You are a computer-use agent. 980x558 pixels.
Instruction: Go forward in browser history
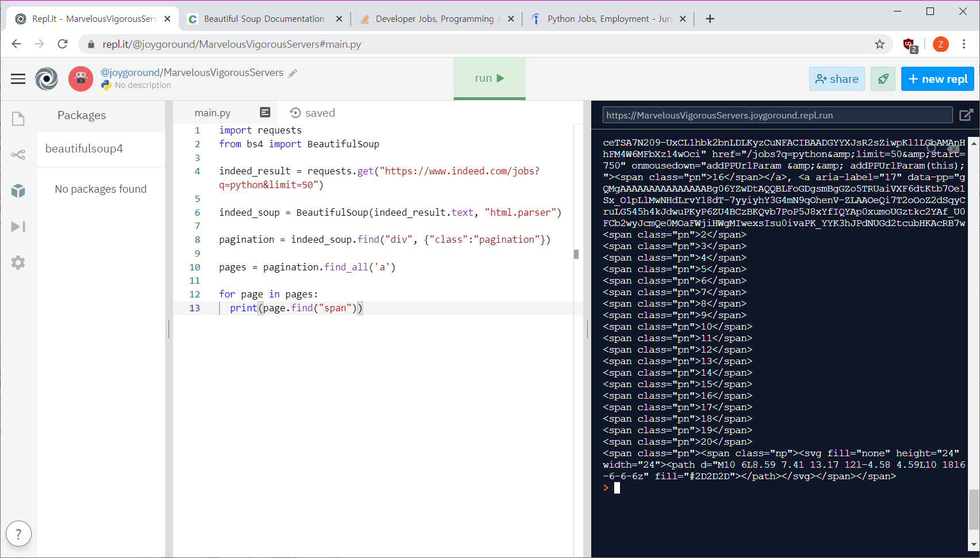click(x=39, y=44)
